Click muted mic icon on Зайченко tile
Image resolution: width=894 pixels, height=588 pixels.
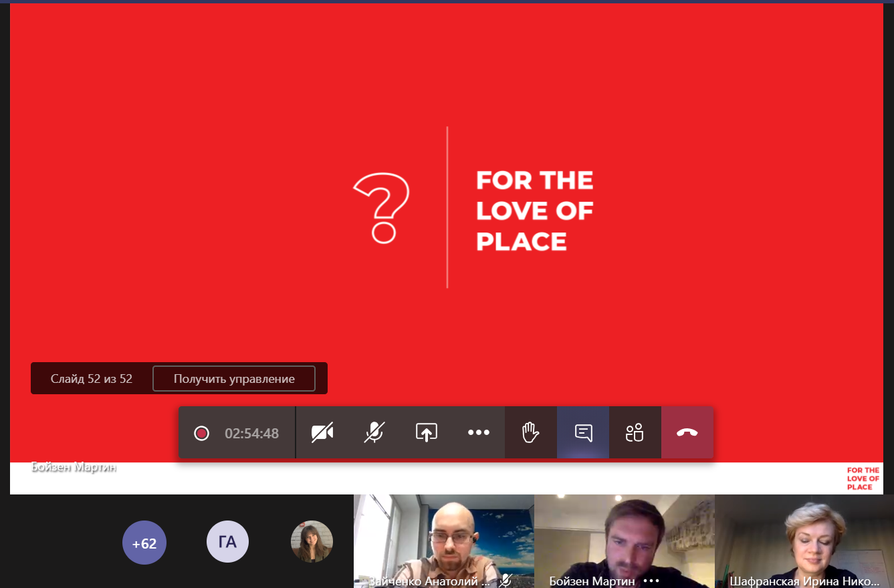click(x=506, y=581)
